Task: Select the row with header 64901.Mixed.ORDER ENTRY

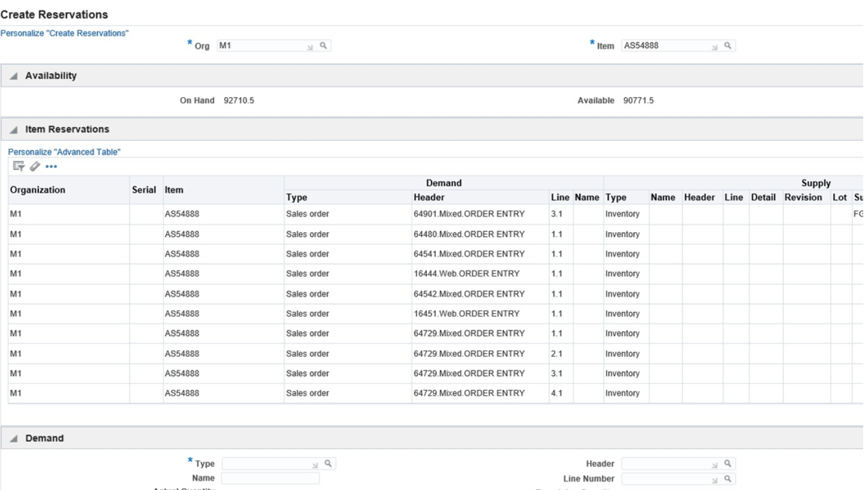Action: (x=469, y=215)
